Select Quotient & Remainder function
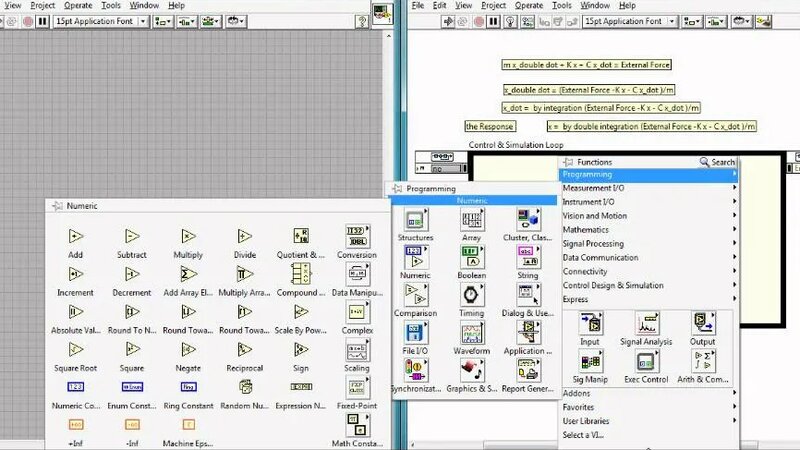Screen dimensions: 800x450 (301, 236)
